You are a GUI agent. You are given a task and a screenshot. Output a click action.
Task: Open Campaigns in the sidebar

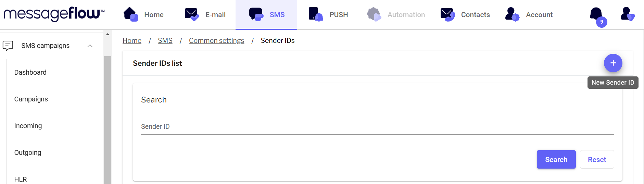click(x=31, y=99)
